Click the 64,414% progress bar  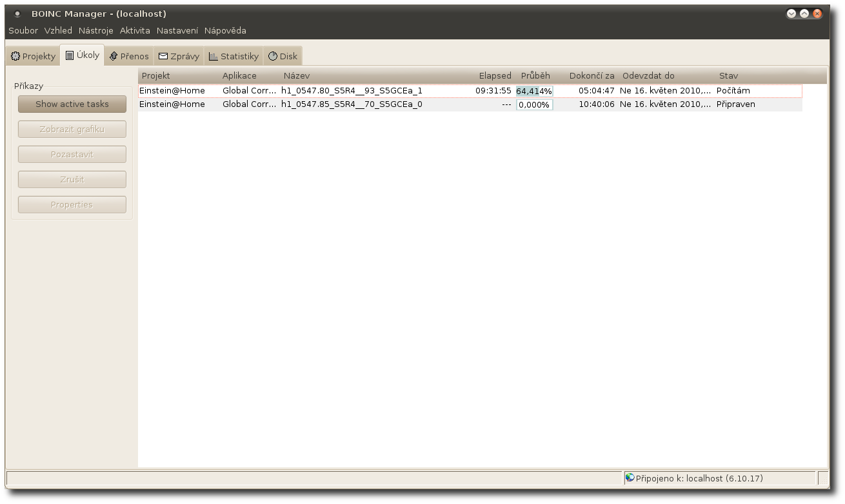tap(534, 92)
